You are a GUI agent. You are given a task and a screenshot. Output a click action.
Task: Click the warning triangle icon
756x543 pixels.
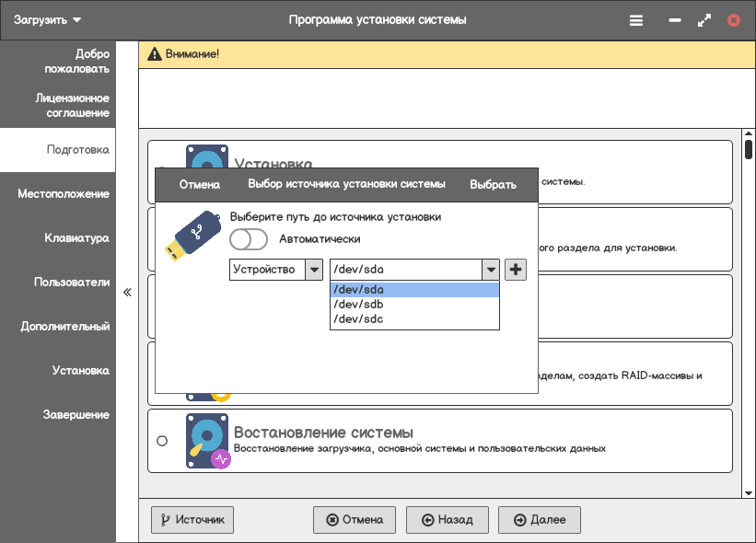click(x=154, y=54)
